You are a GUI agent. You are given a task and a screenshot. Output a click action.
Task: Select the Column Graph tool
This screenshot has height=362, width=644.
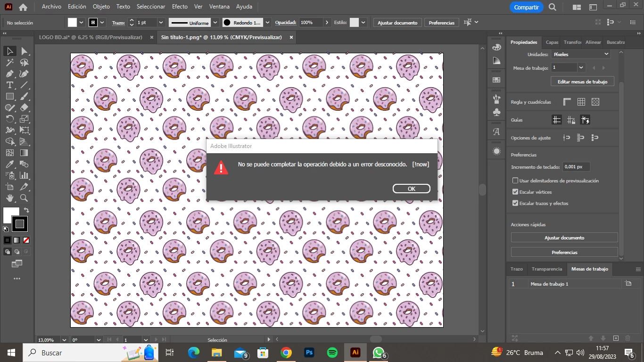[x=24, y=175]
